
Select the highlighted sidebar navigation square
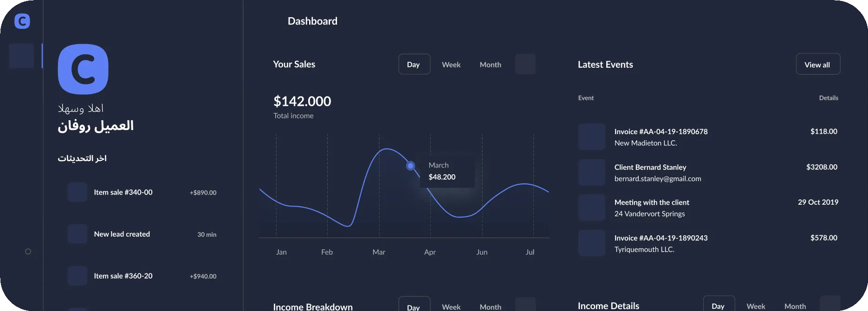[21, 56]
